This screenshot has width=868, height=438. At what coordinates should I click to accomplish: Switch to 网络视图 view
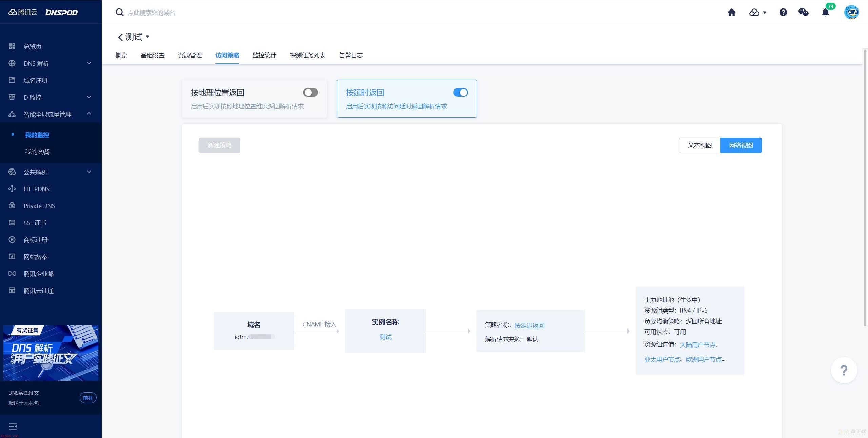[x=741, y=145]
